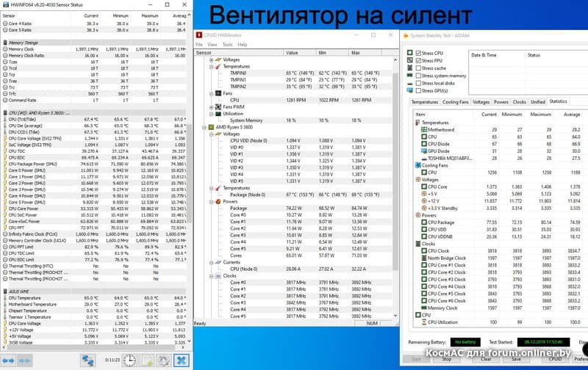
Task: Click HWiNFO blue X close-sensors icon
Action: (181, 360)
